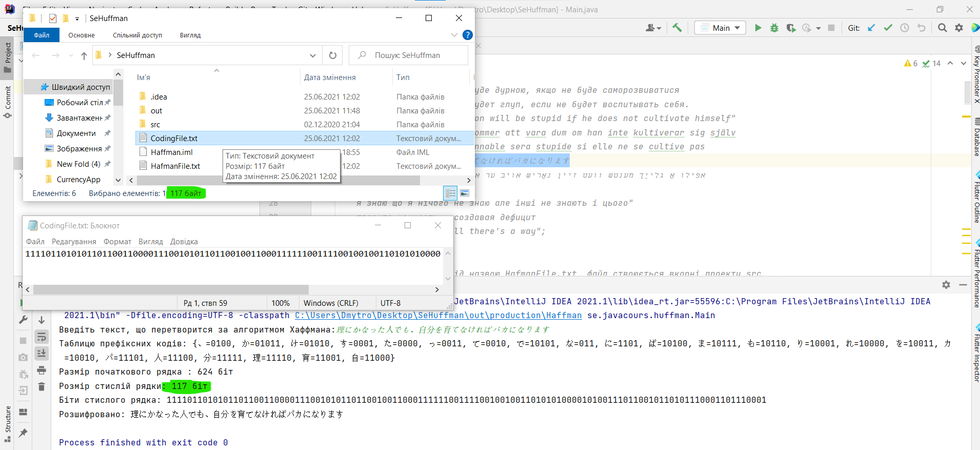
Task: Click the scroll-down arrow in Run console toolbar
Action: coord(42,320)
